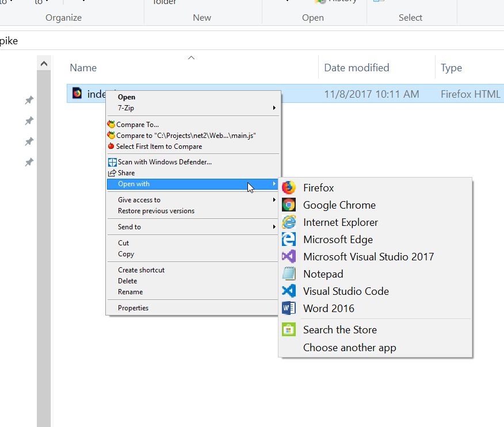Viewport: 504px width, 427px height.
Task: Select Open with menu entry
Action: [x=193, y=184]
